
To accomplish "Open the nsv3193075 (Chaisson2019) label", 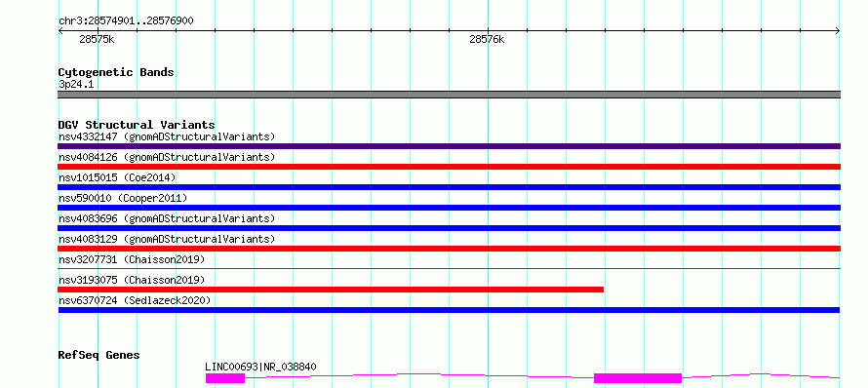I will click(x=132, y=280).
